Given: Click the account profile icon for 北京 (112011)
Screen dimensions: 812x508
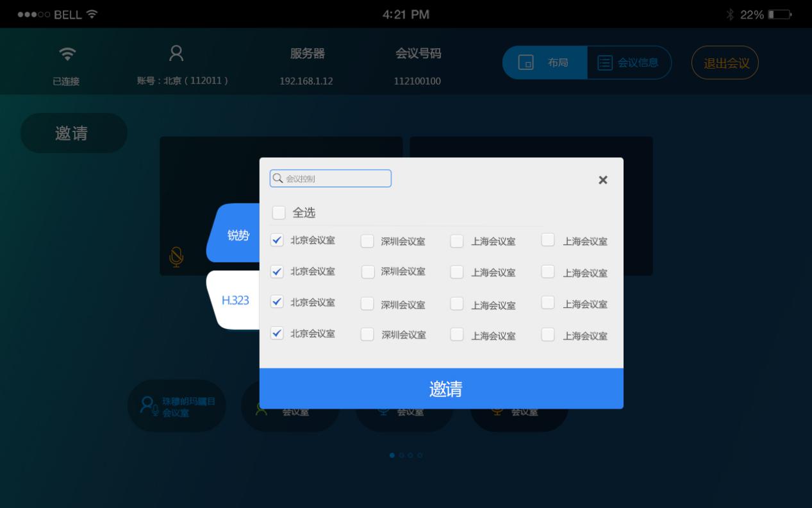Looking at the screenshot, I should point(176,55).
